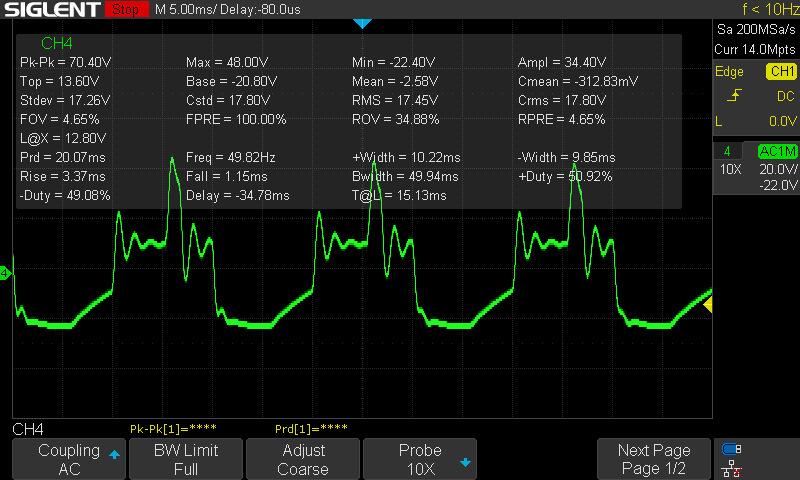Open the Coupling AC selection menu

click(x=69, y=459)
